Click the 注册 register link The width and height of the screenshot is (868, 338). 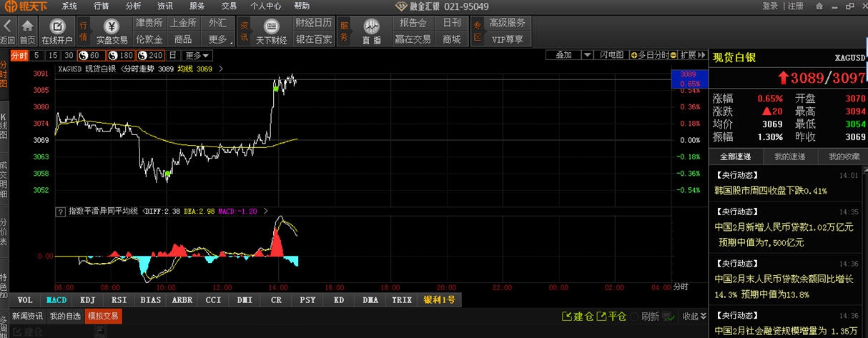[795, 6]
